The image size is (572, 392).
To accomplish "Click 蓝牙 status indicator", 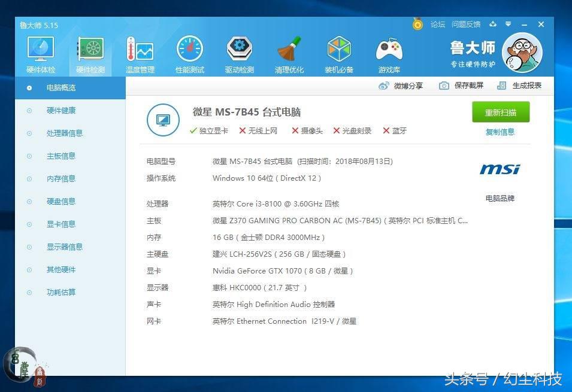I will [x=395, y=131].
